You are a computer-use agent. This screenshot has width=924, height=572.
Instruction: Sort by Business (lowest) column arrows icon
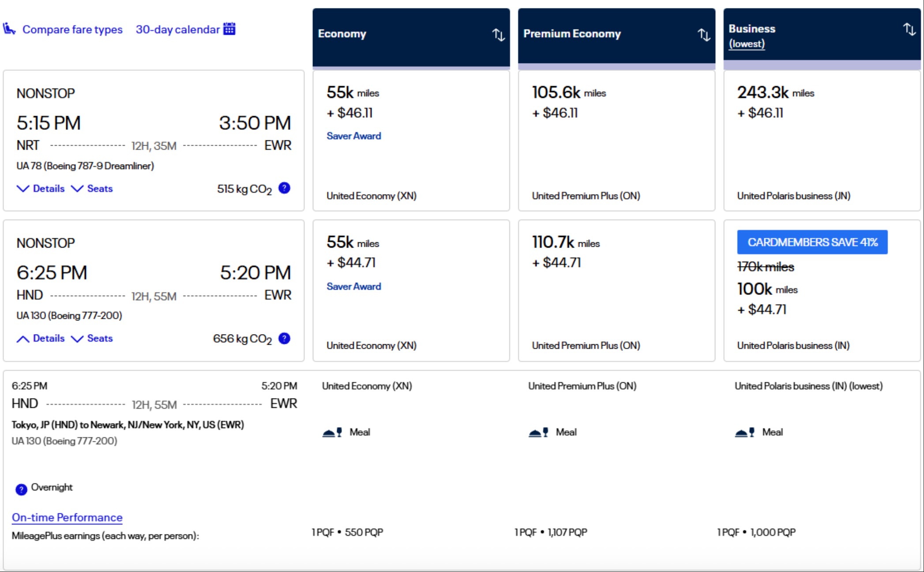coord(909,29)
